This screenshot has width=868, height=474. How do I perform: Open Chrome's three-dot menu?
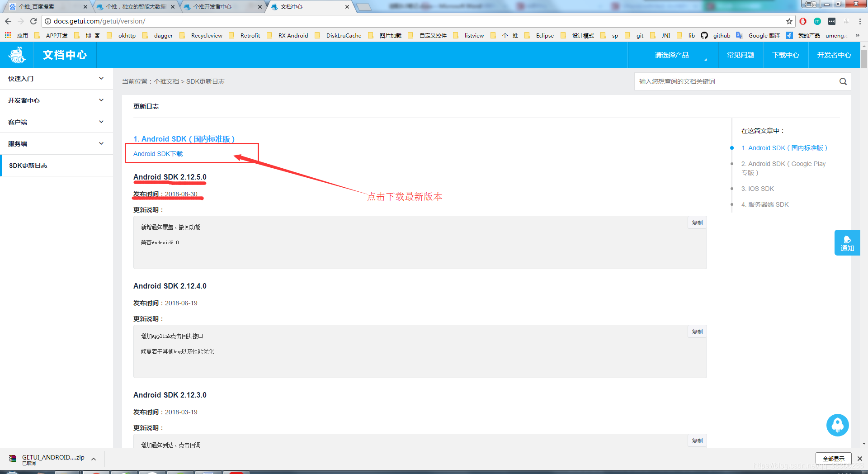(860, 21)
